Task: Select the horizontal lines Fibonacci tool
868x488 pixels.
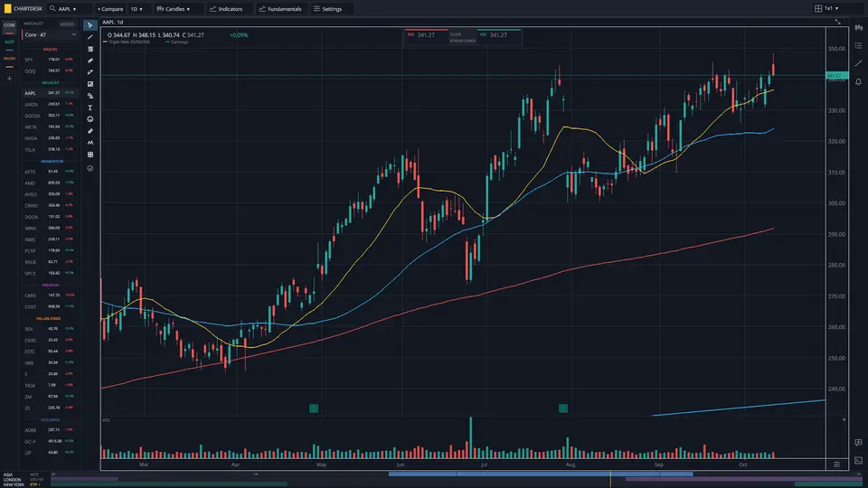Action: click(90, 49)
